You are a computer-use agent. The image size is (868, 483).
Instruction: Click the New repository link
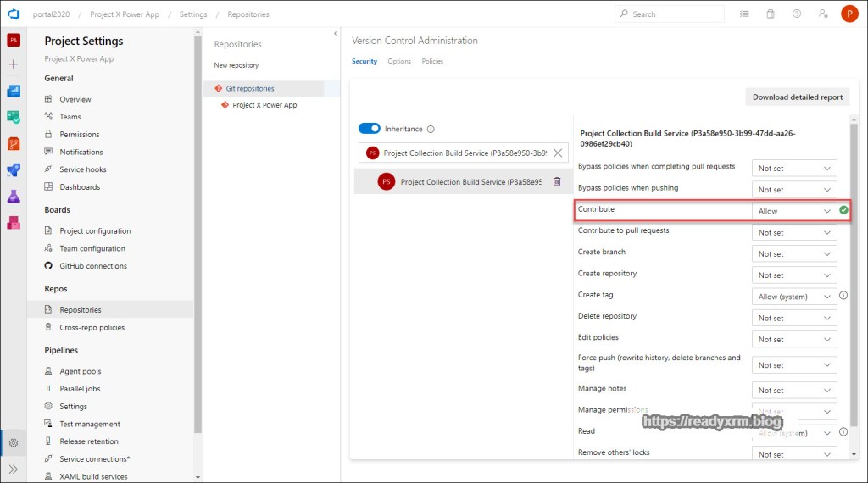tap(236, 65)
